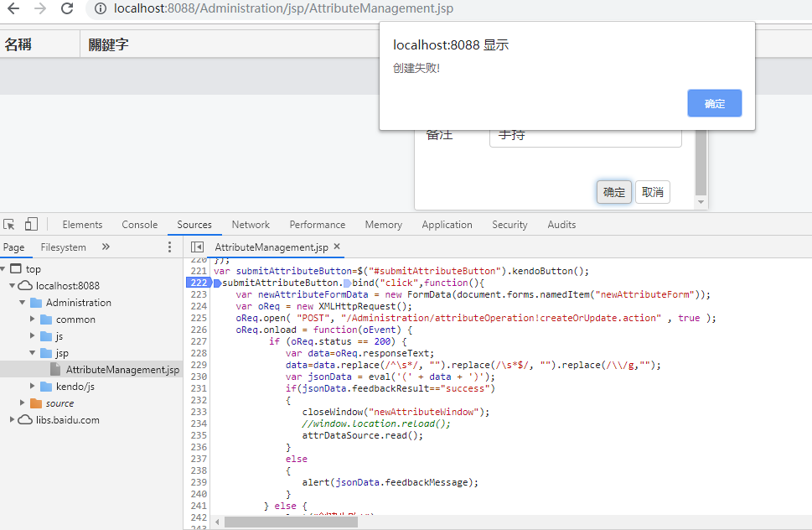Click the jsp folder icon
Screen dimensions: 812x530
tap(46, 353)
